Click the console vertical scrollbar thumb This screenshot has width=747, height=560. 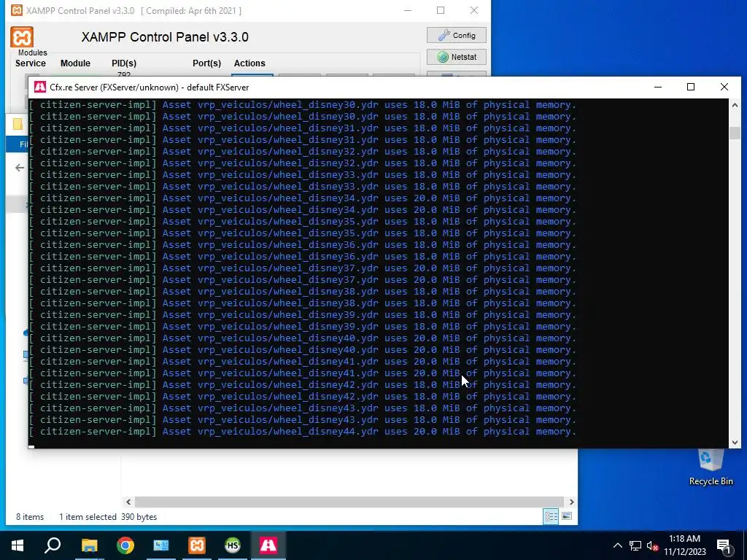pyautogui.click(x=735, y=133)
